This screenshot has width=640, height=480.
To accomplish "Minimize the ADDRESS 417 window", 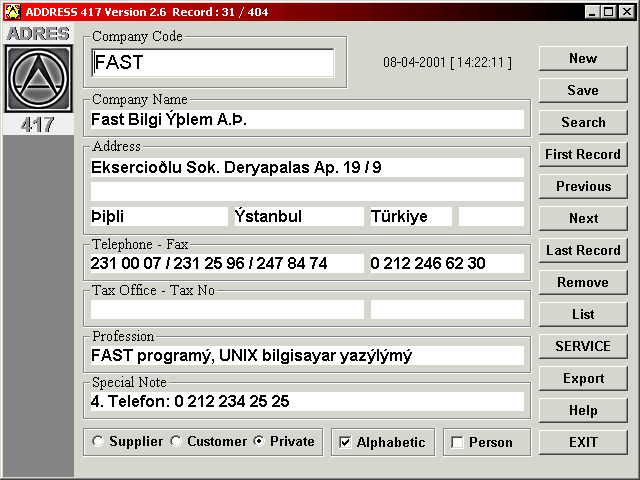I will [x=591, y=12].
